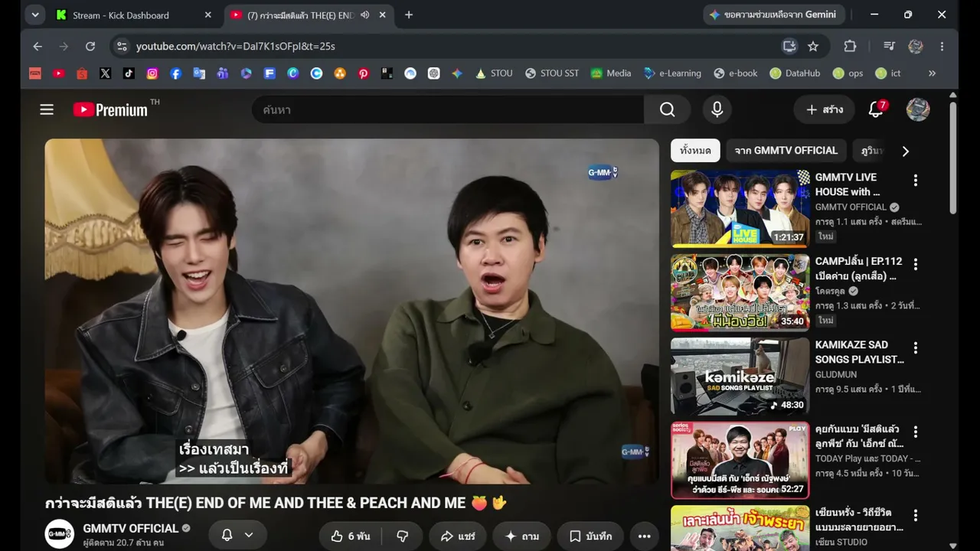Open the Facebook bookmark icon
This screenshot has height=551, width=980.
pyautogui.click(x=176, y=73)
